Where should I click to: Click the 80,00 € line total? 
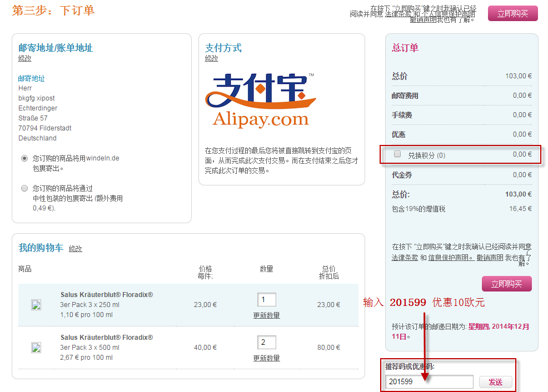tap(328, 348)
